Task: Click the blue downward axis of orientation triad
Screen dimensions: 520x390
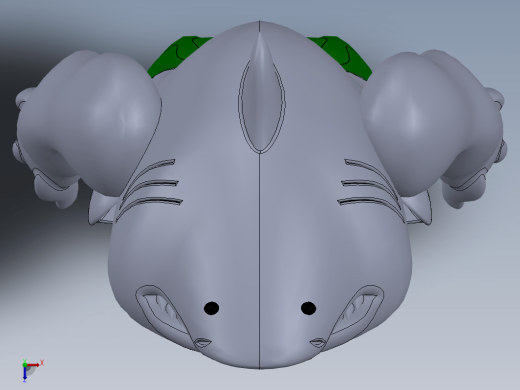Action: (25, 374)
